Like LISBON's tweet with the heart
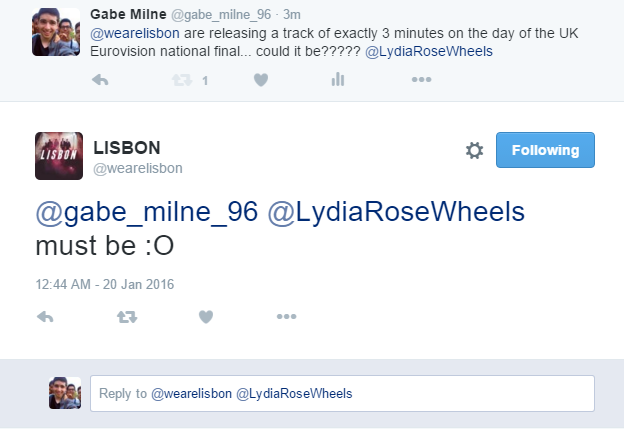 tap(206, 317)
